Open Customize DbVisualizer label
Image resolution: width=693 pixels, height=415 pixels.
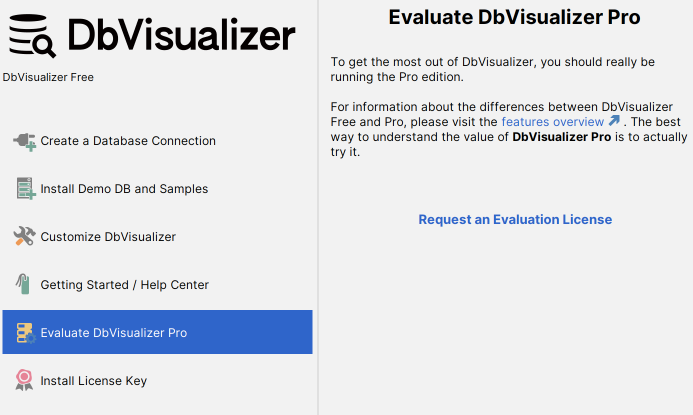108,237
